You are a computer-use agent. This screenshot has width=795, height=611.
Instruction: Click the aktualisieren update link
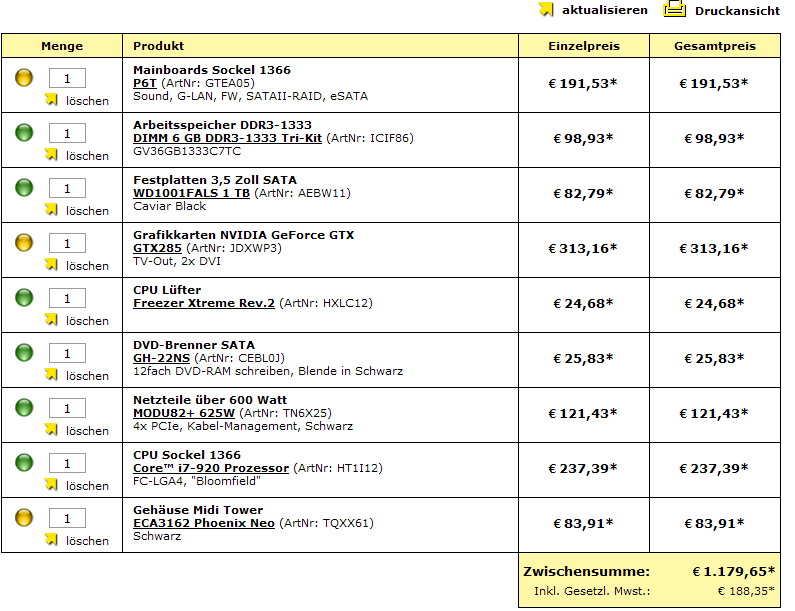[604, 10]
